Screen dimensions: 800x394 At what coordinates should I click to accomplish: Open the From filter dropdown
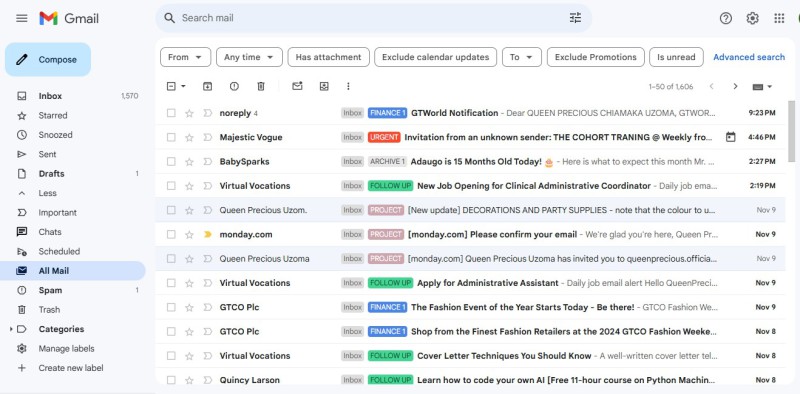pos(185,57)
